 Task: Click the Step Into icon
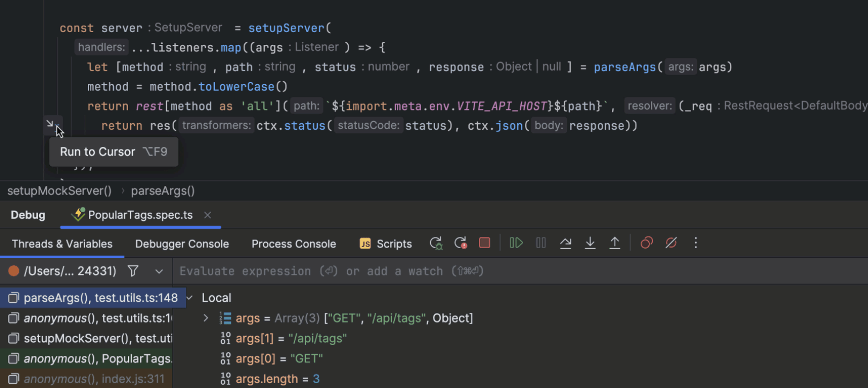point(590,243)
